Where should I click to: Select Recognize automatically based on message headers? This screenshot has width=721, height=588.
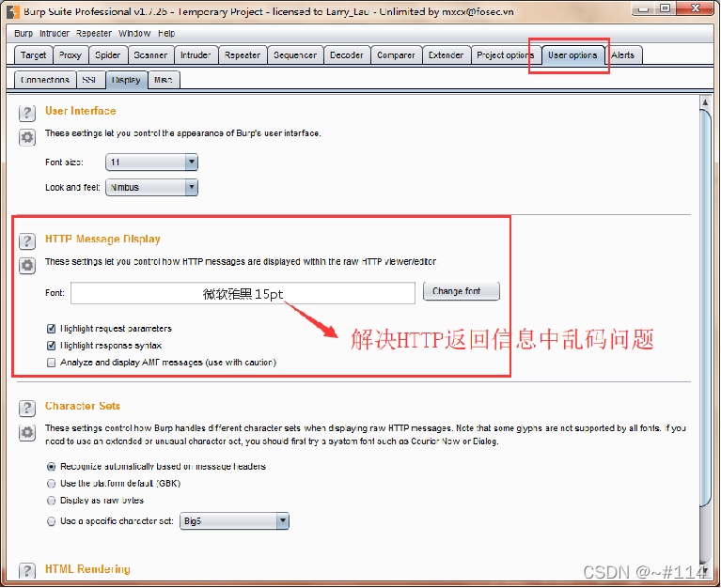(51, 466)
